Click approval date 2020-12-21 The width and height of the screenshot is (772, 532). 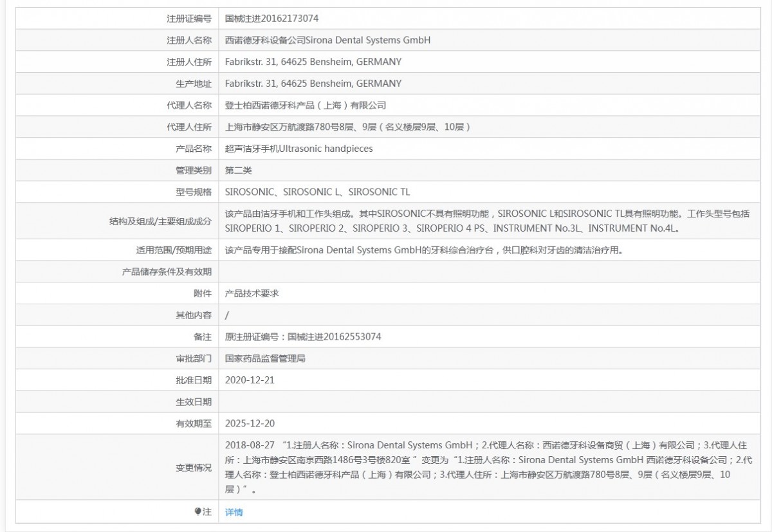250,380
